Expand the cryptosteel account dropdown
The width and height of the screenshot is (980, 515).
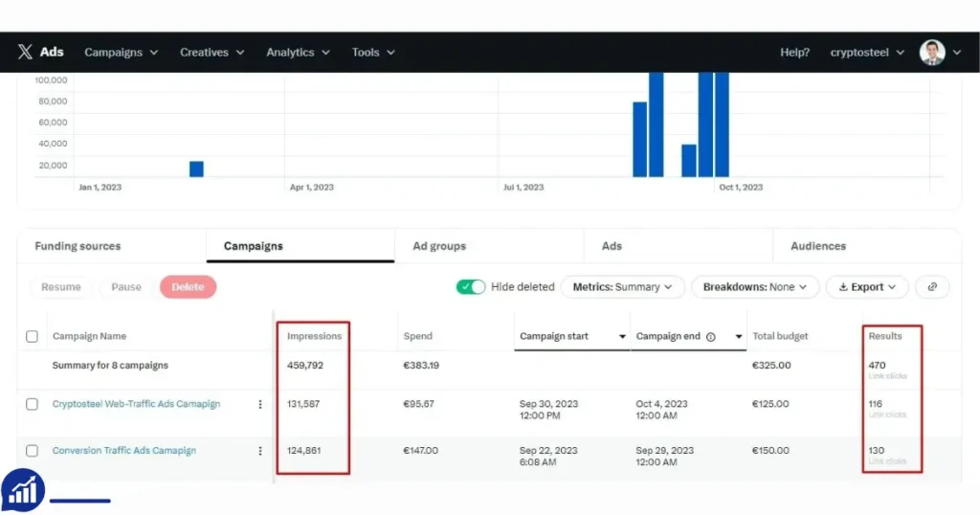[867, 53]
